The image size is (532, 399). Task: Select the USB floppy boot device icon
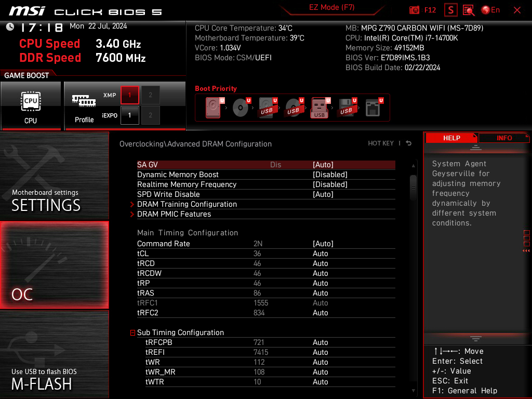coord(345,108)
